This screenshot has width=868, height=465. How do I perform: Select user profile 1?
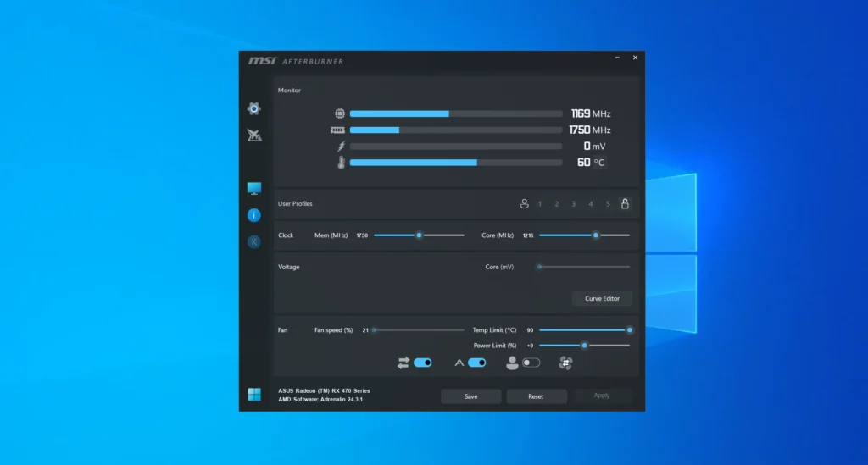[540, 204]
